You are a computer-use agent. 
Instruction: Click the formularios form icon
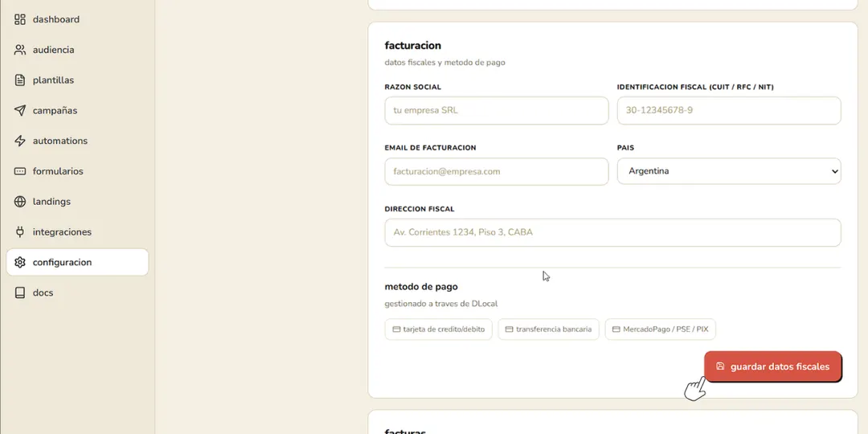(x=20, y=171)
